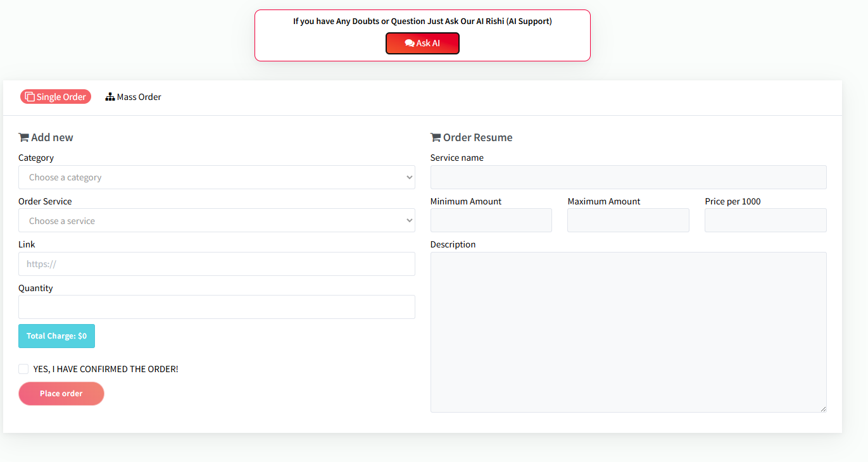
Task: Switch to the Mass Order tab
Action: [x=134, y=97]
